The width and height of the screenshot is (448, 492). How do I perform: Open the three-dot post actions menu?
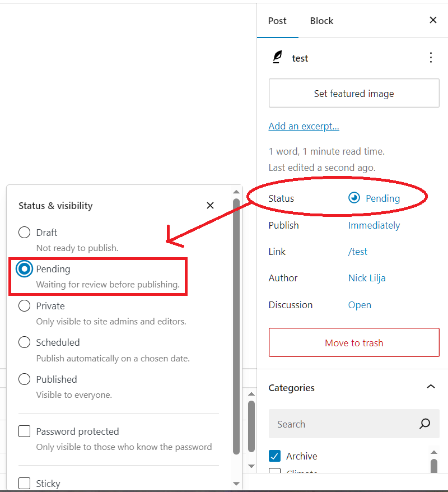click(431, 58)
